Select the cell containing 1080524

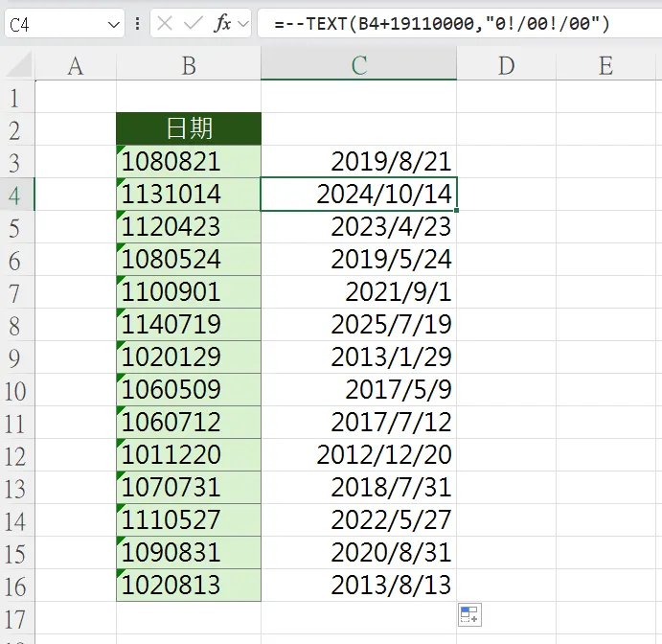coord(189,260)
